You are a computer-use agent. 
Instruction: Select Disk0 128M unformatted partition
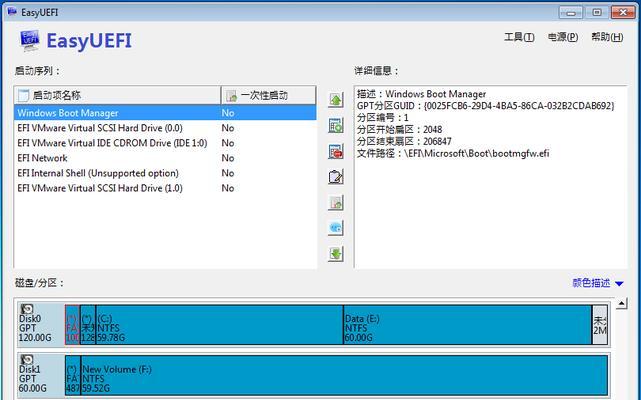(88, 324)
